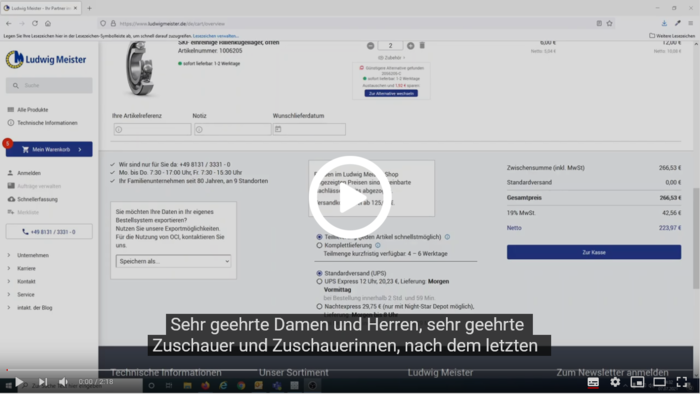Open the Speichern als dropdown
Screen dimensions: 700x394
pos(174,261)
